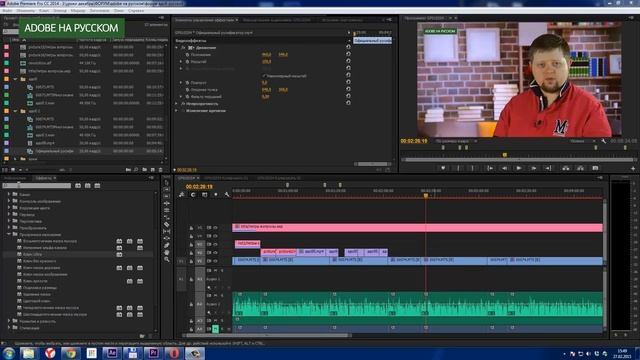Collapse the open keying effects folder

tap(9, 235)
